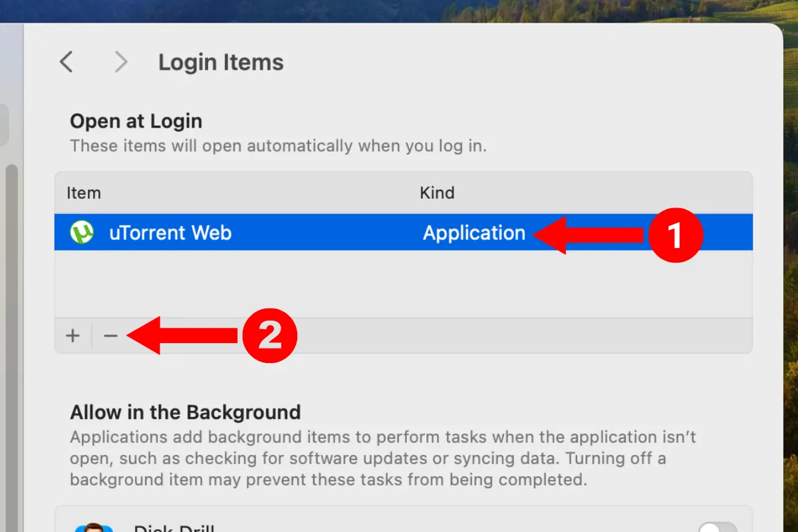Click the Application kind text in row
This screenshot has width=798, height=532.
(x=473, y=233)
